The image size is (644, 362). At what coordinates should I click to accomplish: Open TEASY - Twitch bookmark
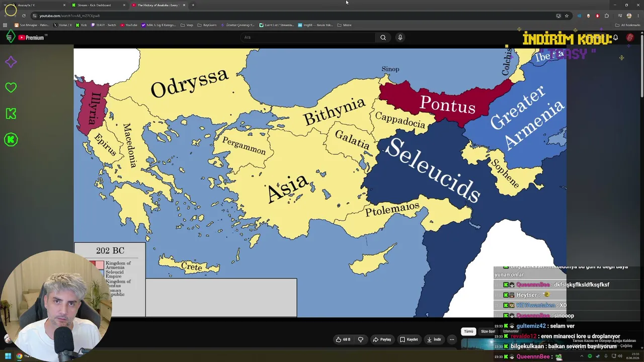pos(104,25)
